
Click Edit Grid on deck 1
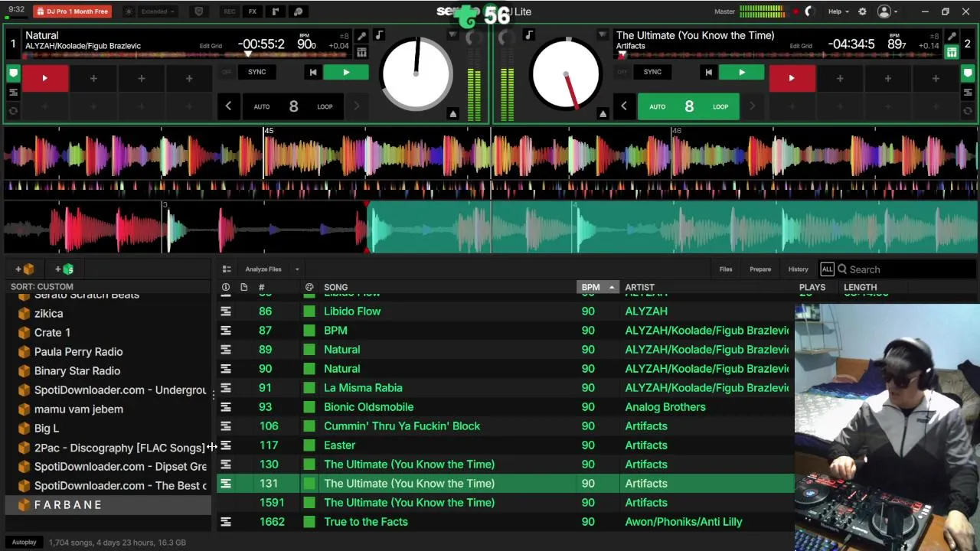coord(211,46)
